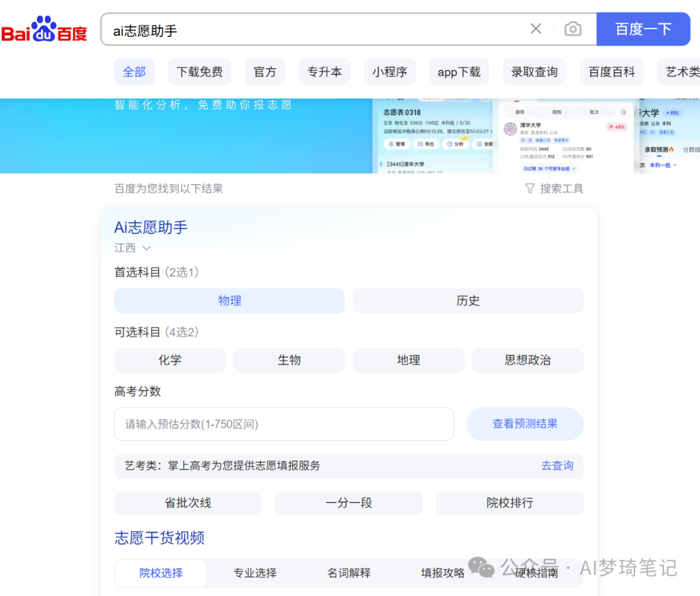Select the 下载免费 filter tab

click(x=200, y=72)
